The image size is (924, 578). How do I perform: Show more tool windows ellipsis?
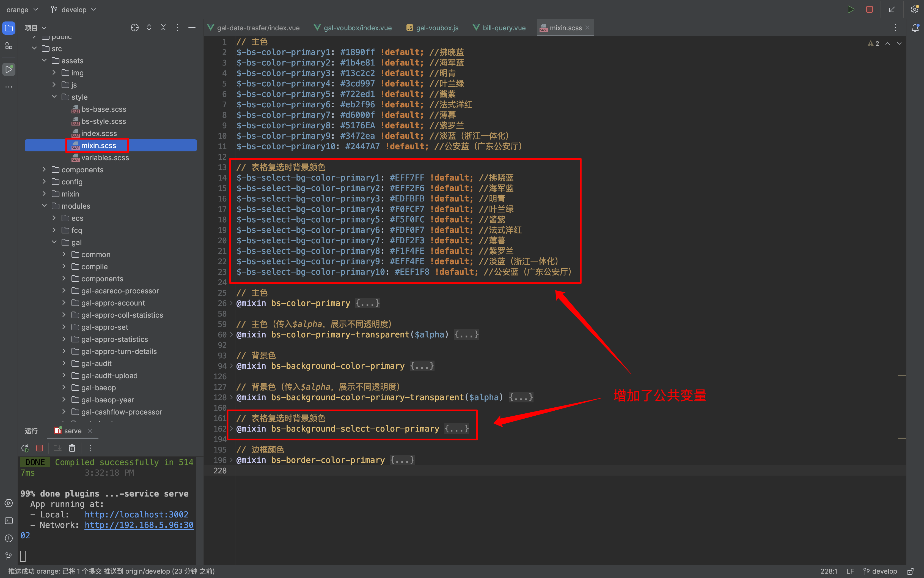point(9,87)
